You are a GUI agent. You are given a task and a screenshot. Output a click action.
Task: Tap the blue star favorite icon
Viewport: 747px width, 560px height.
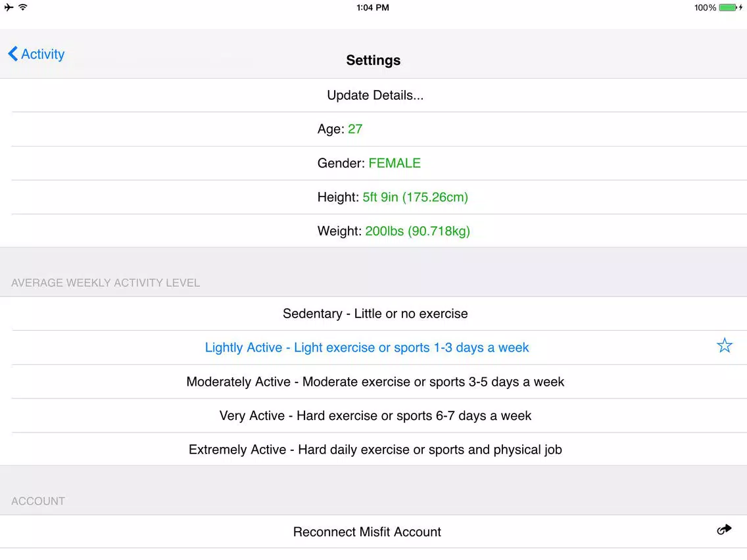pos(724,345)
